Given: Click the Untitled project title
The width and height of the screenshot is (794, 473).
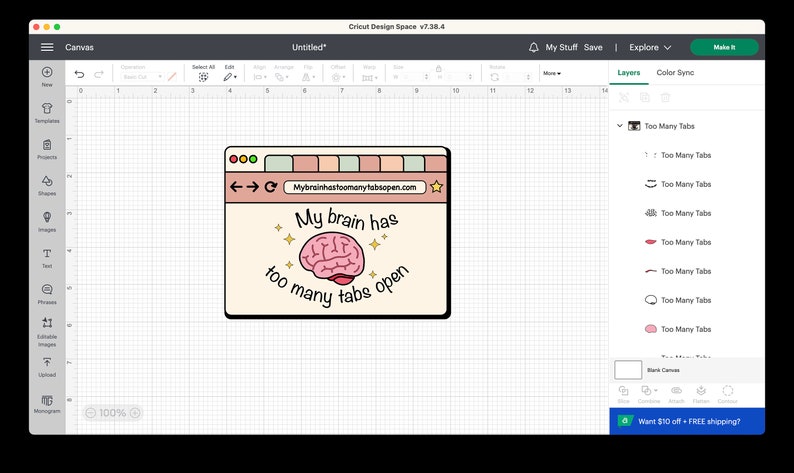Looking at the screenshot, I should [x=309, y=47].
